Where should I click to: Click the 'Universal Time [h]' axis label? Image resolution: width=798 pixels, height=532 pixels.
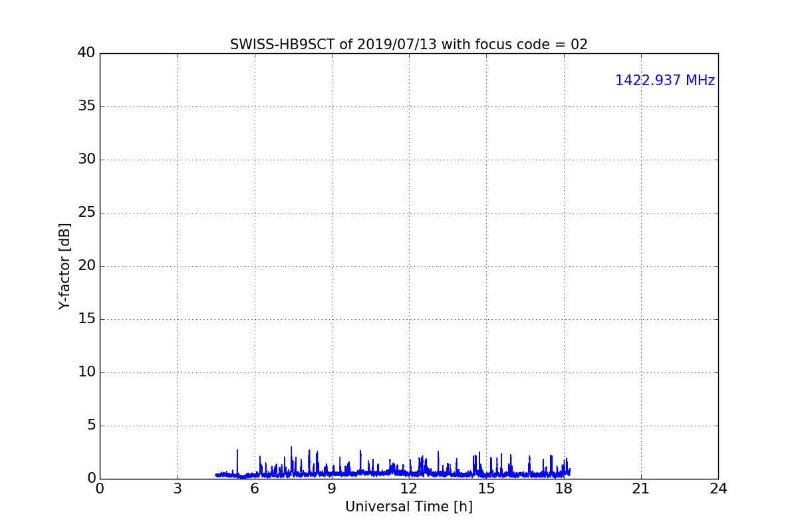point(409,507)
